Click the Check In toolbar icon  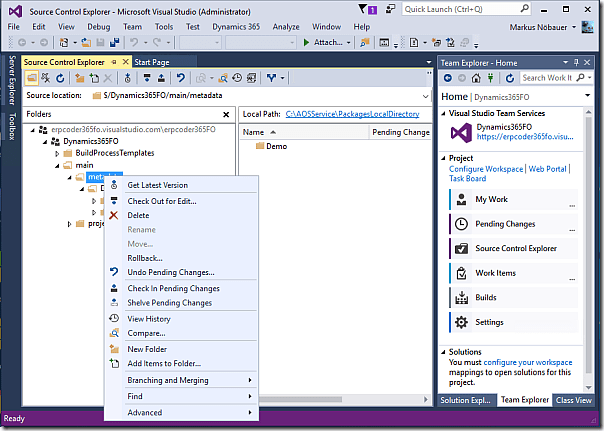click(161, 78)
